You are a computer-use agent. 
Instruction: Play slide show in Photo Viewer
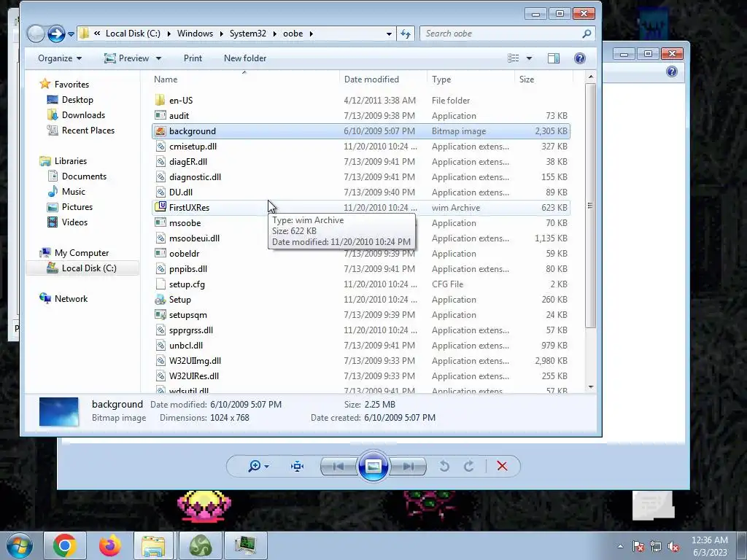[x=373, y=466]
